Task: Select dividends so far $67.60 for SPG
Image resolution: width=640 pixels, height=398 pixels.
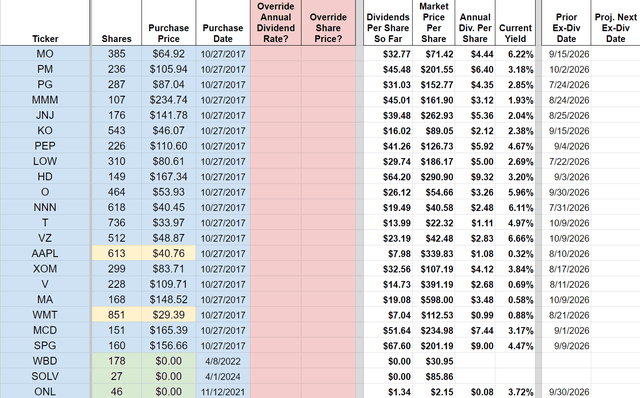Action: (388, 346)
